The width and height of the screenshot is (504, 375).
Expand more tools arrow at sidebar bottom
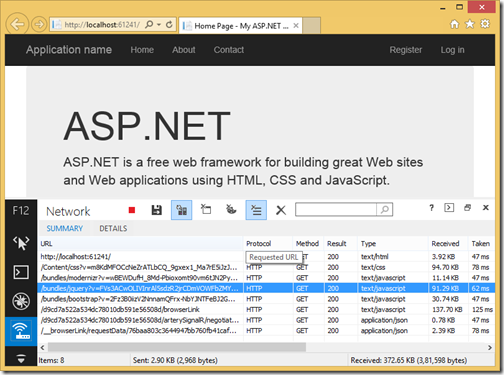[x=21, y=359]
